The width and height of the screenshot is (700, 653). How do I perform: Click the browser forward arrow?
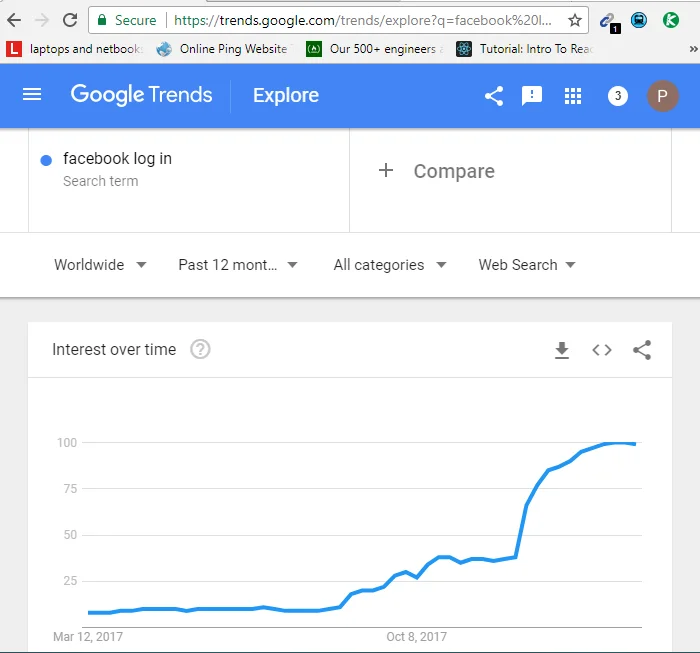[42, 20]
